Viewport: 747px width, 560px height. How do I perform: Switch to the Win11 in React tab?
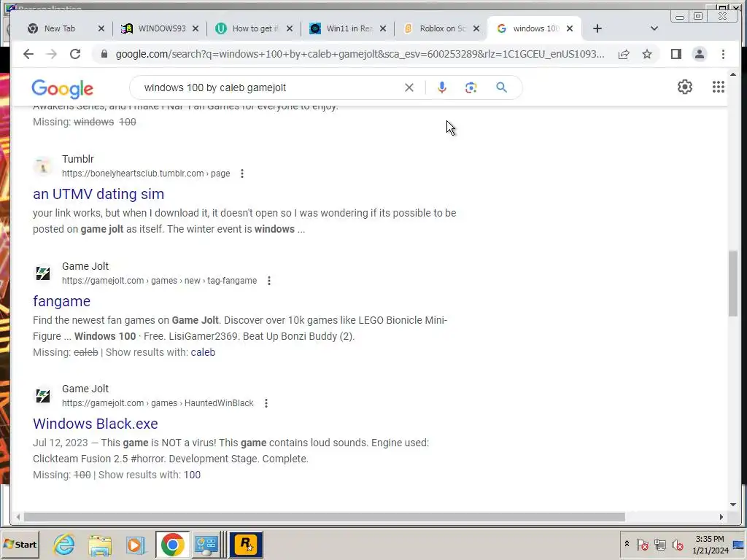pos(349,28)
